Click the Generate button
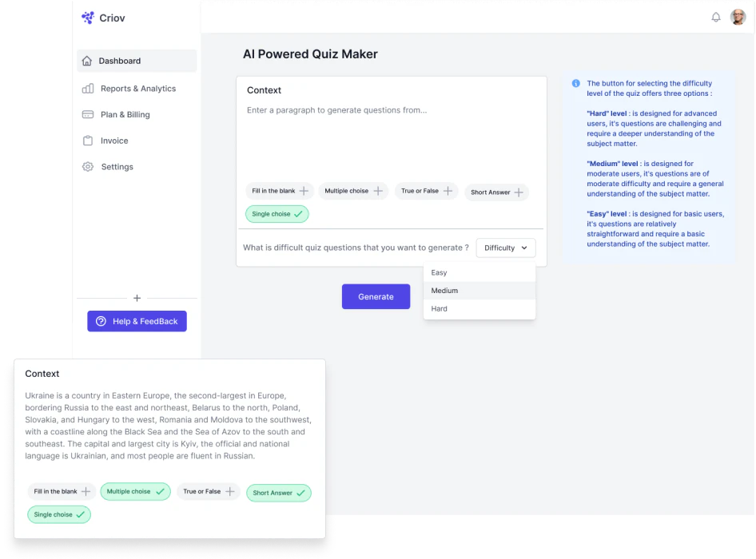Screen dimensions: 756x559 [376, 296]
